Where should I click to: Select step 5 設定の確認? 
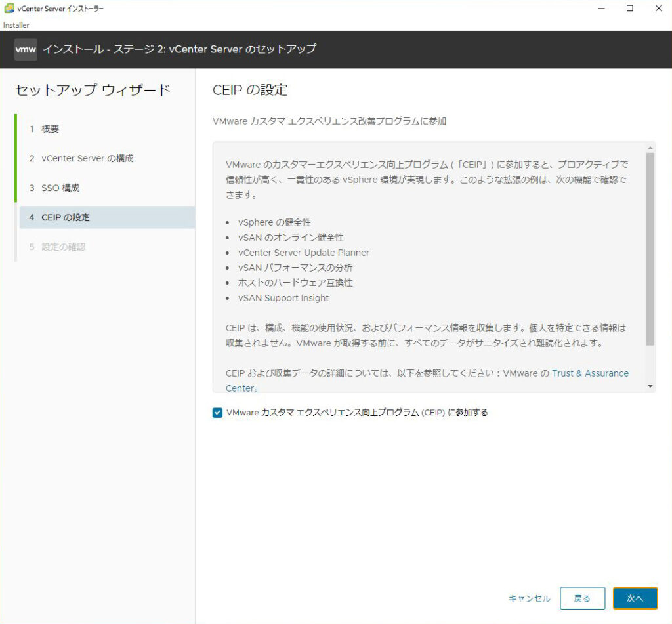[x=63, y=247]
